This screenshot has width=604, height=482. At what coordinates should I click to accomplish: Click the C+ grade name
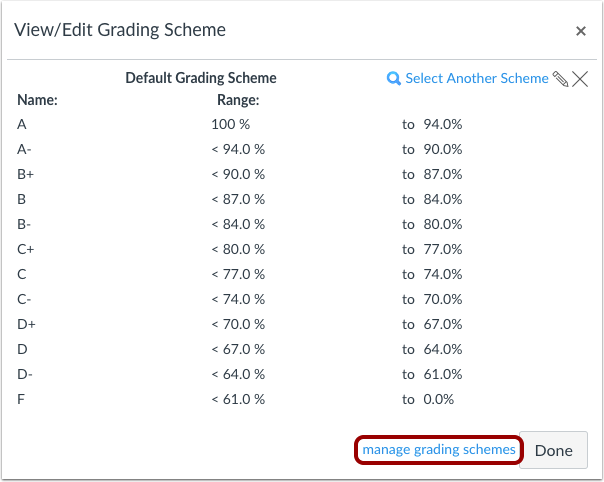(25, 250)
